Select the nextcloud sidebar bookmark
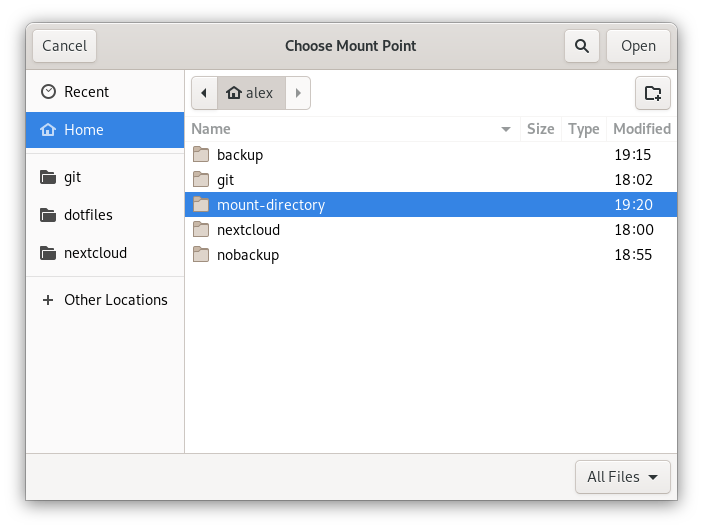 [x=95, y=253]
